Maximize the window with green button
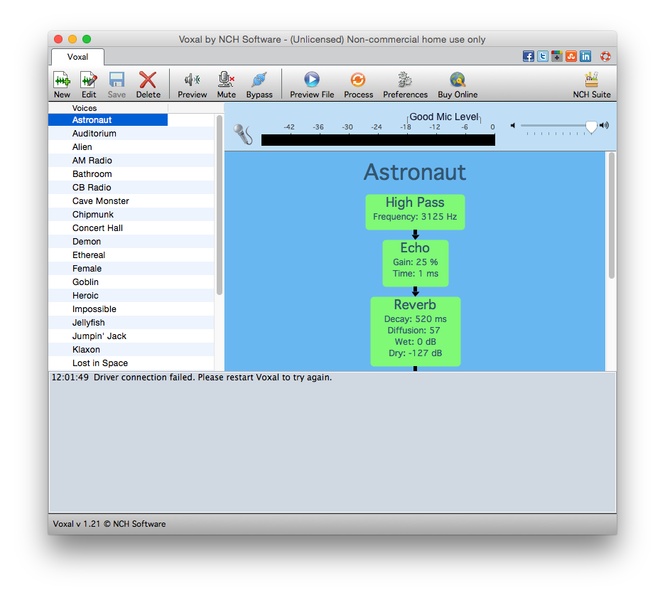665x600 pixels. pyautogui.click(x=87, y=39)
